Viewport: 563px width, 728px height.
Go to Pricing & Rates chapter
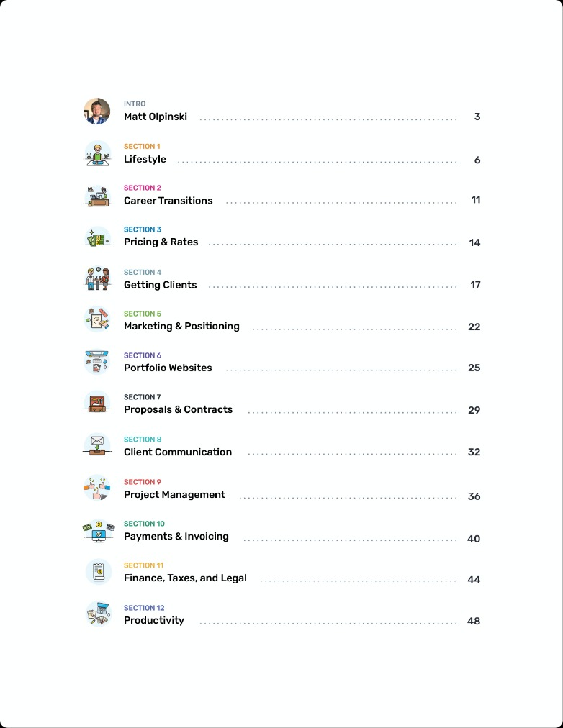click(161, 242)
